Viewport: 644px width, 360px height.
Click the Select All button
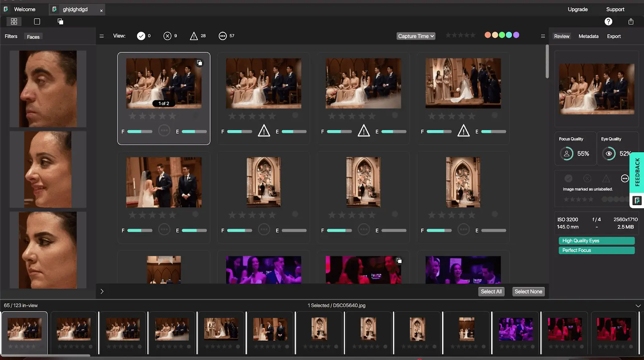[x=491, y=292]
